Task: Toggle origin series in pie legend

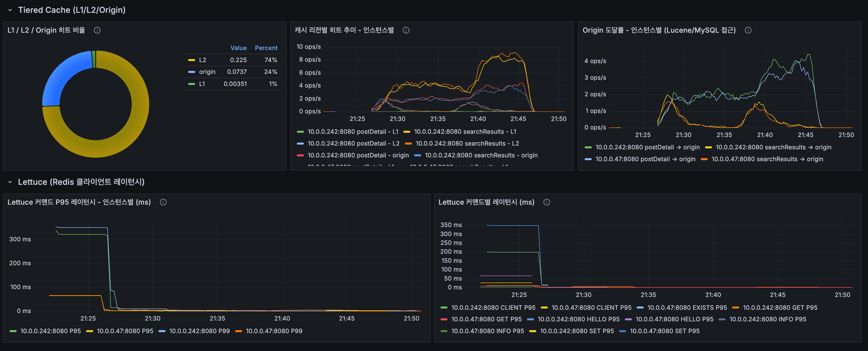Action: click(207, 72)
